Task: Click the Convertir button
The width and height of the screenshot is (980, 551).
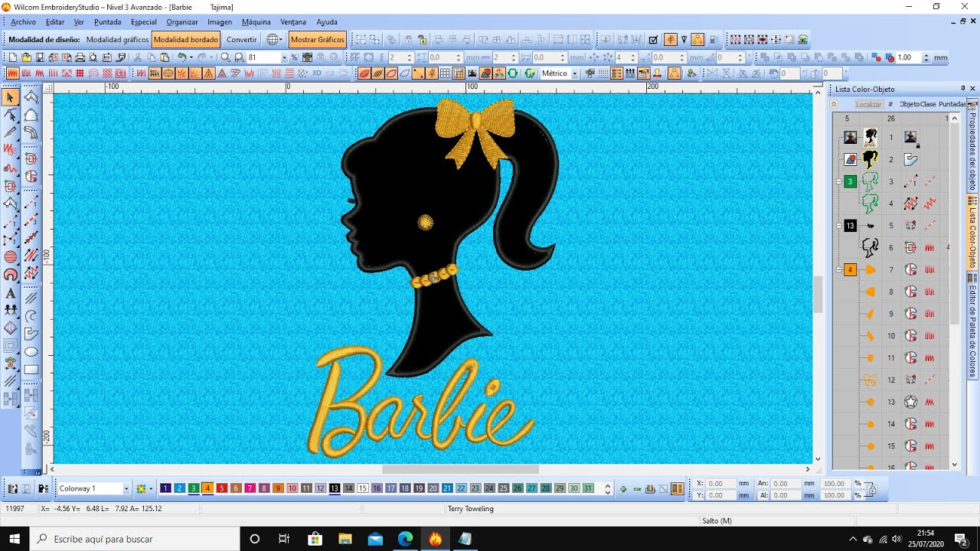Action: 242,40
